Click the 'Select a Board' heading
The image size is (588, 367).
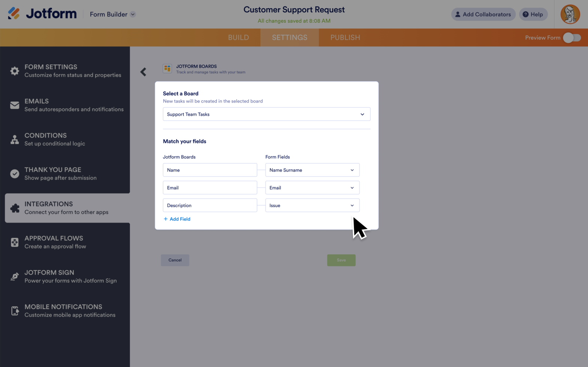coord(181,94)
